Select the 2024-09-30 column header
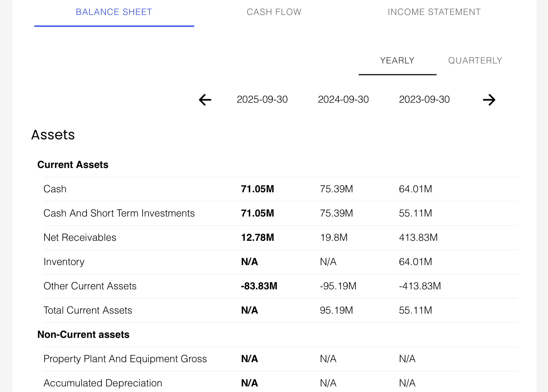 click(343, 100)
